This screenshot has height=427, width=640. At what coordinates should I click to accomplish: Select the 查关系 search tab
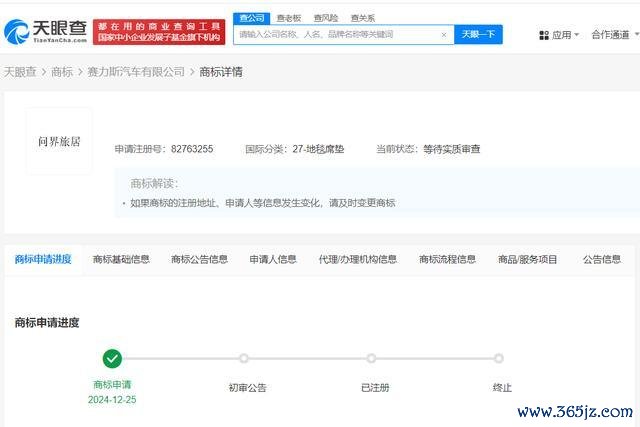362,18
